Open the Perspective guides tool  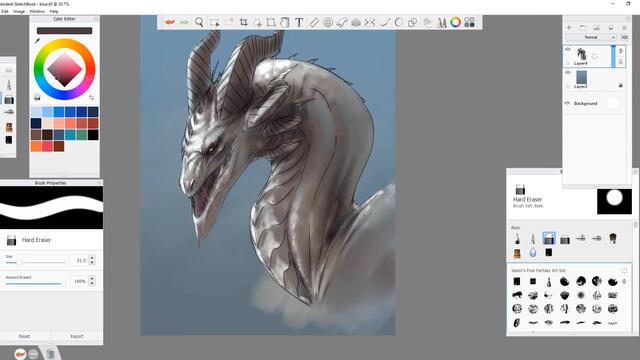pos(356,22)
